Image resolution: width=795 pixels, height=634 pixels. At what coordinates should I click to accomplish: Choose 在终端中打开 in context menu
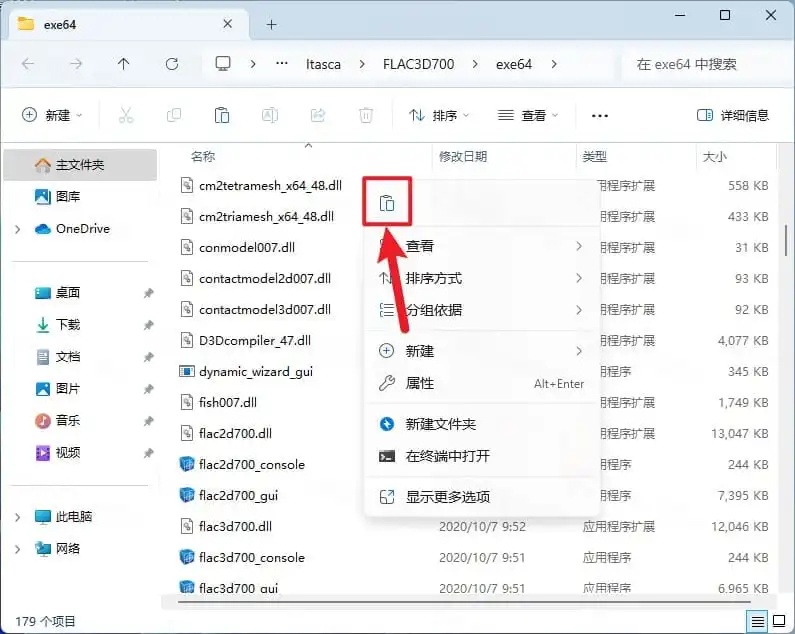(481, 456)
